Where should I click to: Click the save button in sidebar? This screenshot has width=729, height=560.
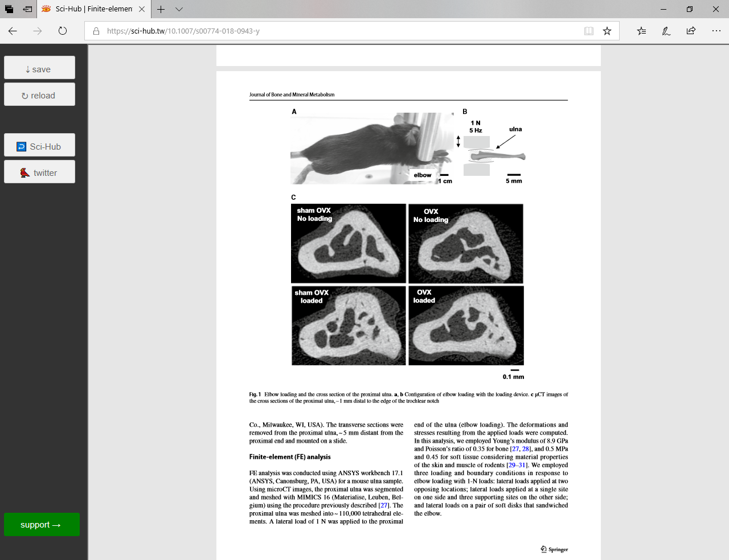[x=39, y=68]
